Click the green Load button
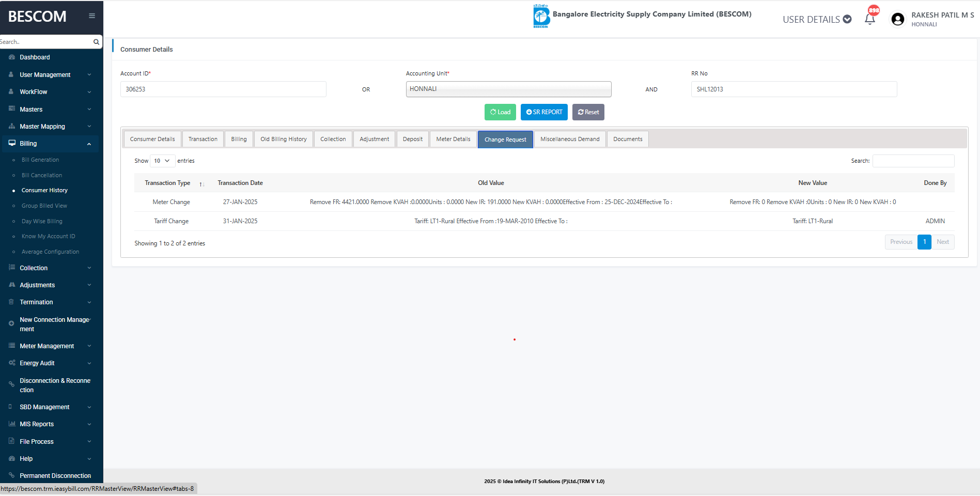980x496 pixels. (500, 112)
